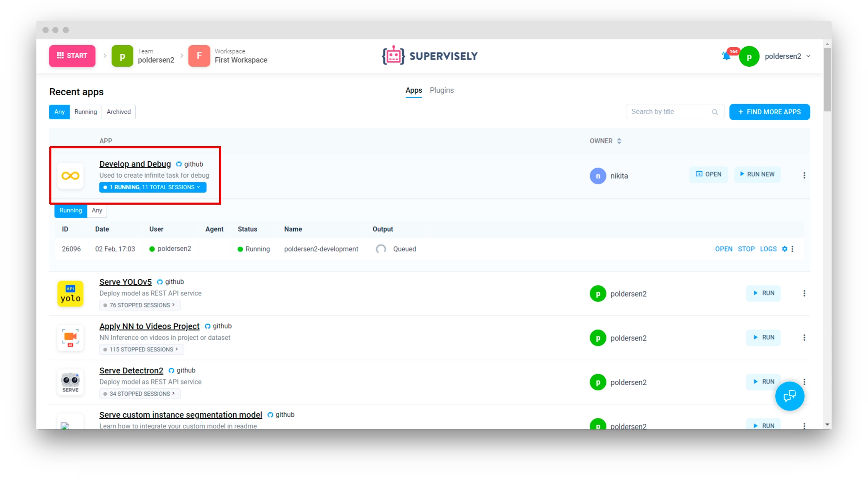Click LOGS for session 26096

point(768,249)
